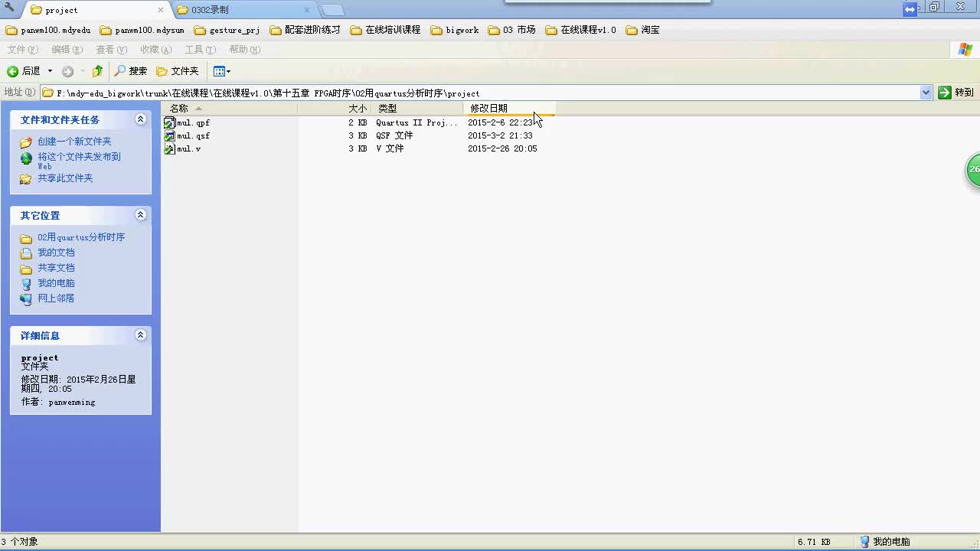The width and height of the screenshot is (980, 551).
Task: Click the date 2015-3-2 21:33
Action: click(x=500, y=135)
